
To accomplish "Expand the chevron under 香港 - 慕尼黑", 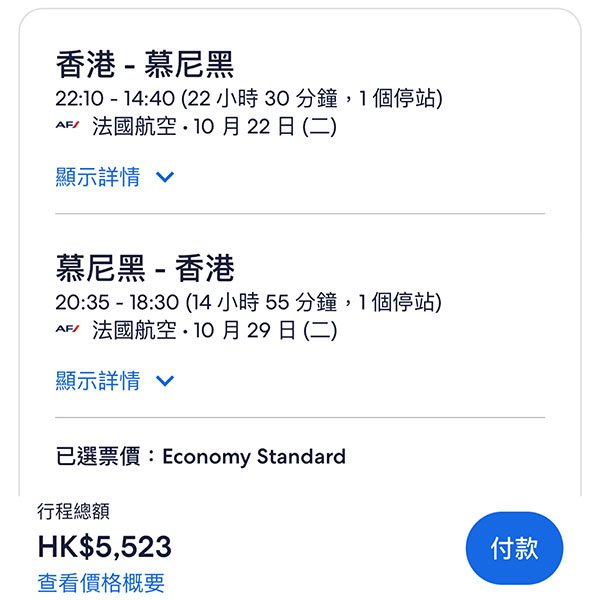I will tap(165, 178).
